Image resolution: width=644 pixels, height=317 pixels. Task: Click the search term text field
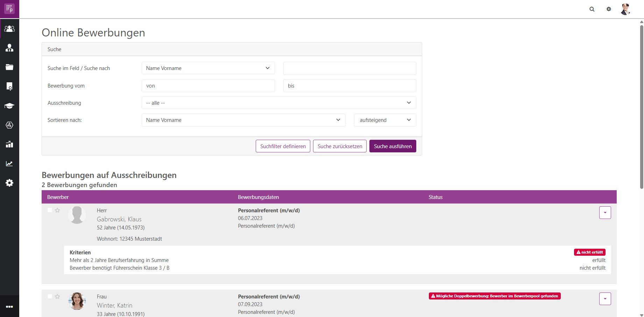(349, 68)
